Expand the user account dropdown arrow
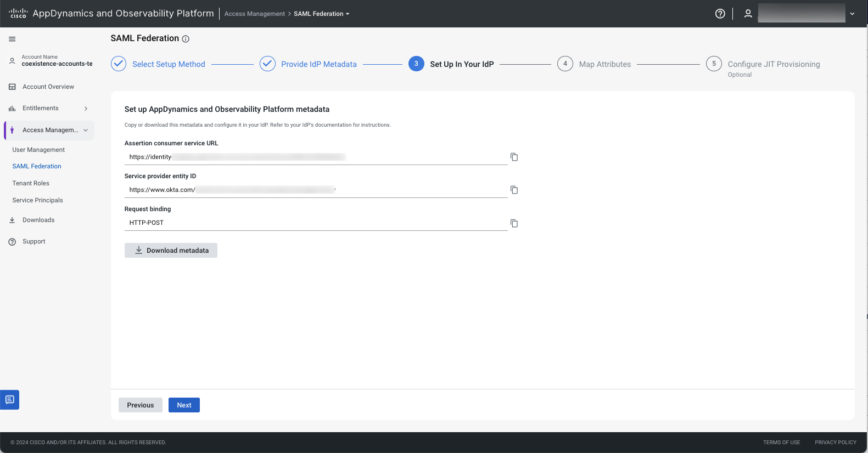Screen dimensions: 868x453 coord(852,14)
